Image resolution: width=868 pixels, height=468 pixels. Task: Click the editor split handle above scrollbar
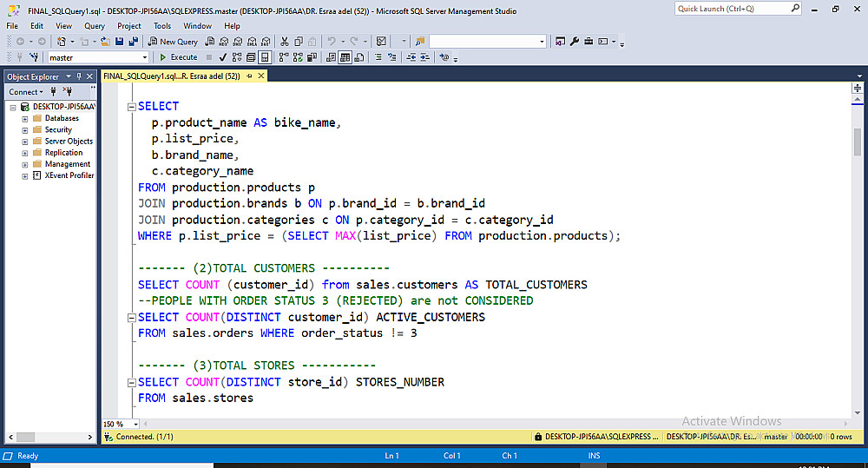tap(857, 88)
